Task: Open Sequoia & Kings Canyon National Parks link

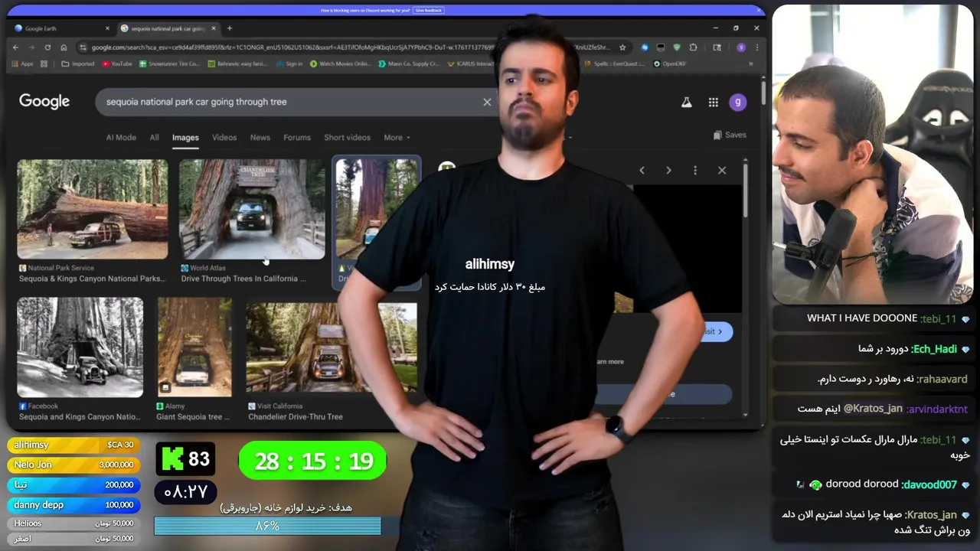Action: (x=91, y=279)
